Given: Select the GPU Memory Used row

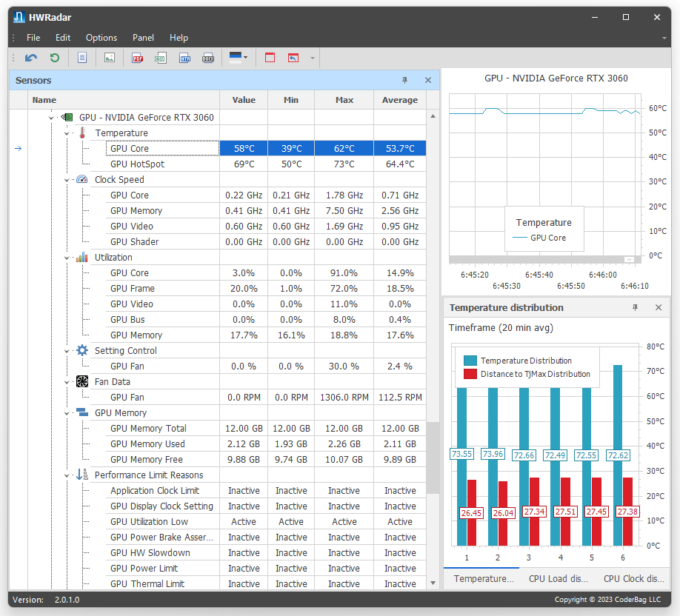Looking at the screenshot, I should (265, 444).
